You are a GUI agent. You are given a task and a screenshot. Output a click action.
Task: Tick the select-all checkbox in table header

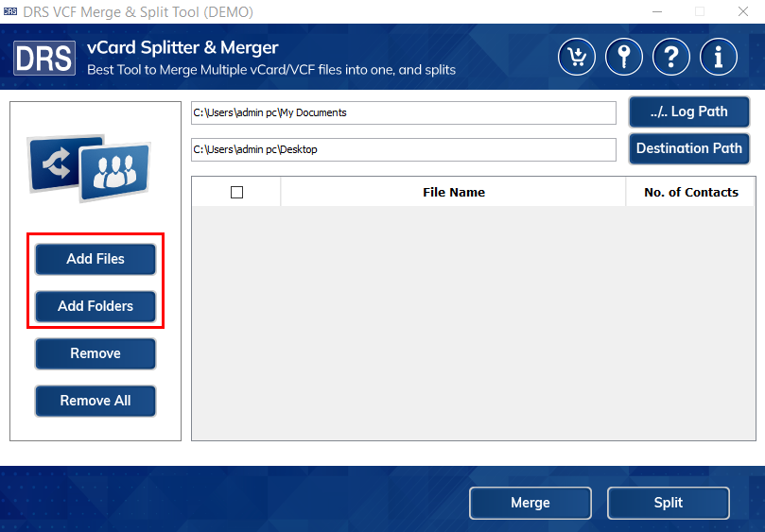pyautogui.click(x=236, y=192)
